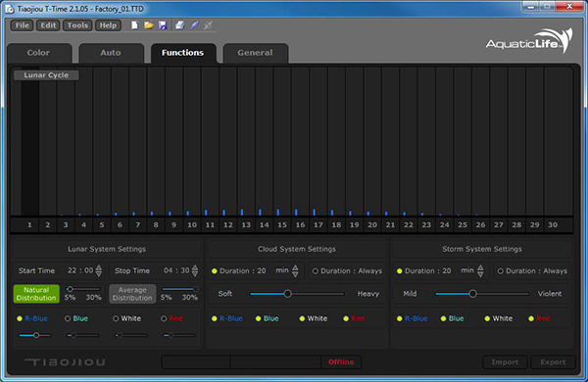
Task: Enable Red channel in Lunar settings
Action: [x=164, y=318]
